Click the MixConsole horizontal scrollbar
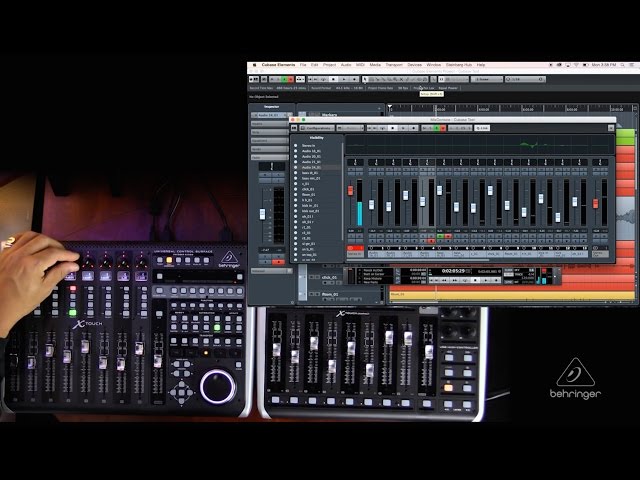Viewport: 640px width, 480px height. [x=418, y=260]
